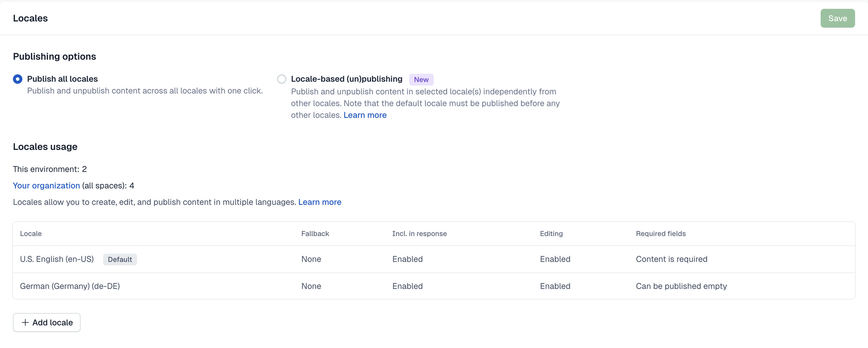The width and height of the screenshot is (868, 348).
Task: Click the Default badge on U.S. English
Action: pos(120,260)
